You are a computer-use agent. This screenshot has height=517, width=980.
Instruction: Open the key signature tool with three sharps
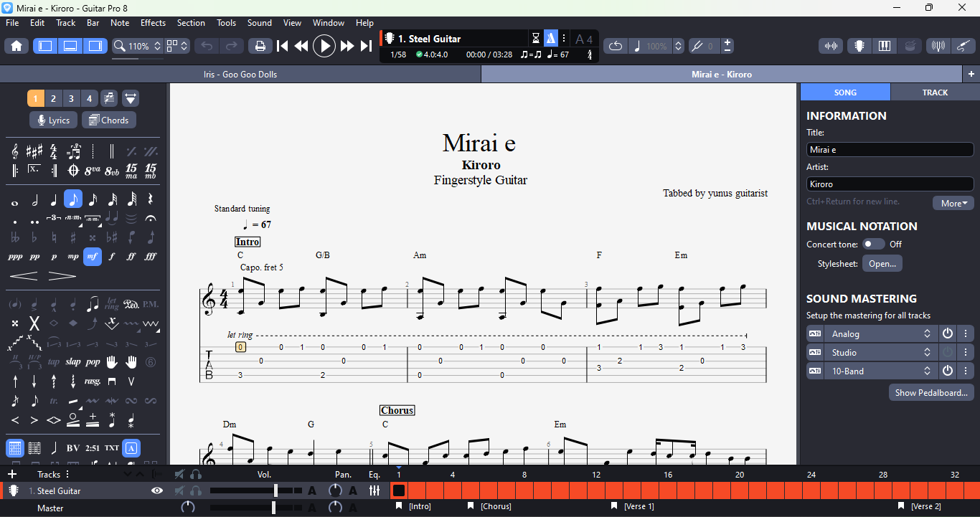coord(34,151)
